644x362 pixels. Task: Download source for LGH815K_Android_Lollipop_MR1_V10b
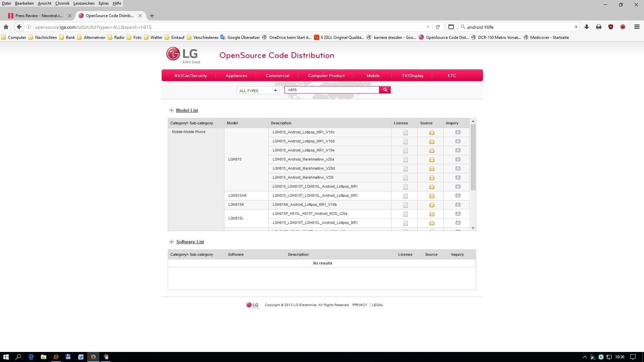432,205
